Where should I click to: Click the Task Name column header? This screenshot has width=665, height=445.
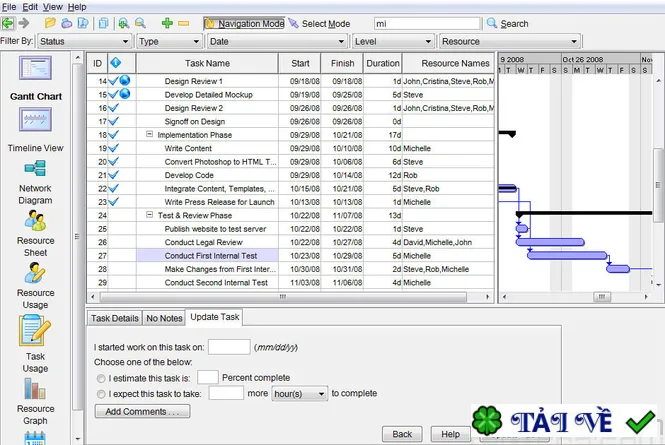[207, 63]
